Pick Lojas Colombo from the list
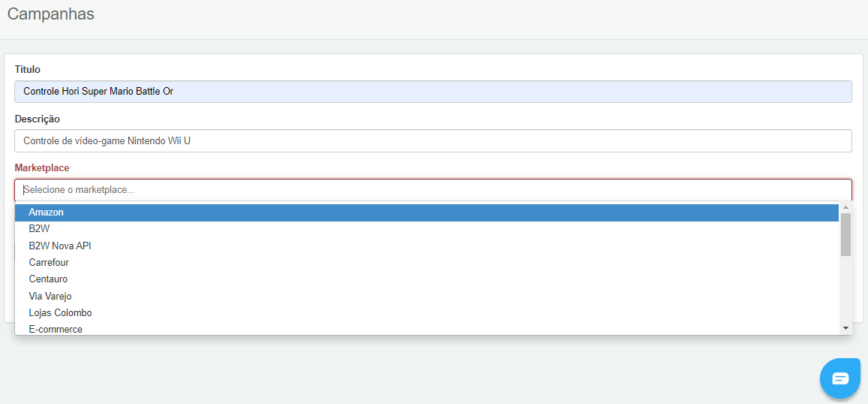The height and width of the screenshot is (404, 868). click(60, 312)
